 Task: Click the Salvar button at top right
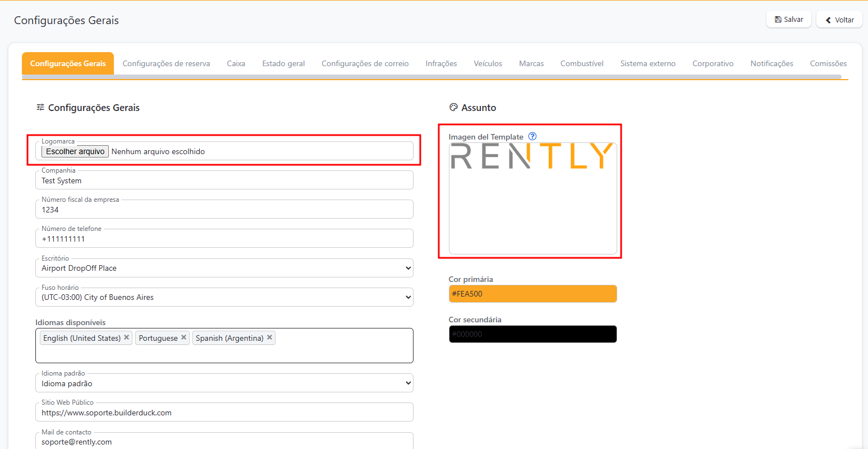pyautogui.click(x=788, y=20)
